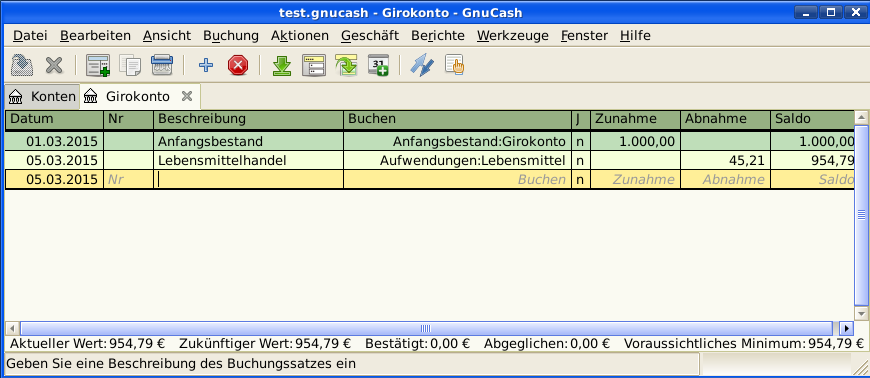Click the form-with-green-plus toolbar icon
Screen dimensions: 870x378
(x=98, y=65)
